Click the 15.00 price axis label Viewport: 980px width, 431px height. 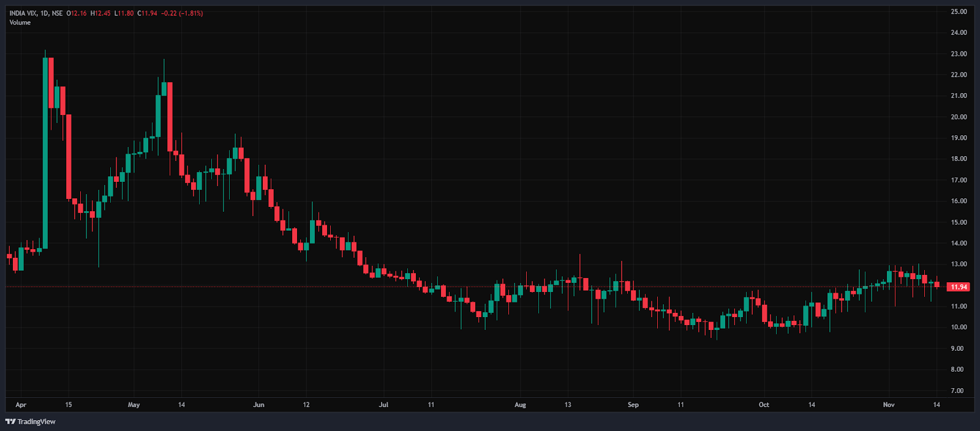959,222
